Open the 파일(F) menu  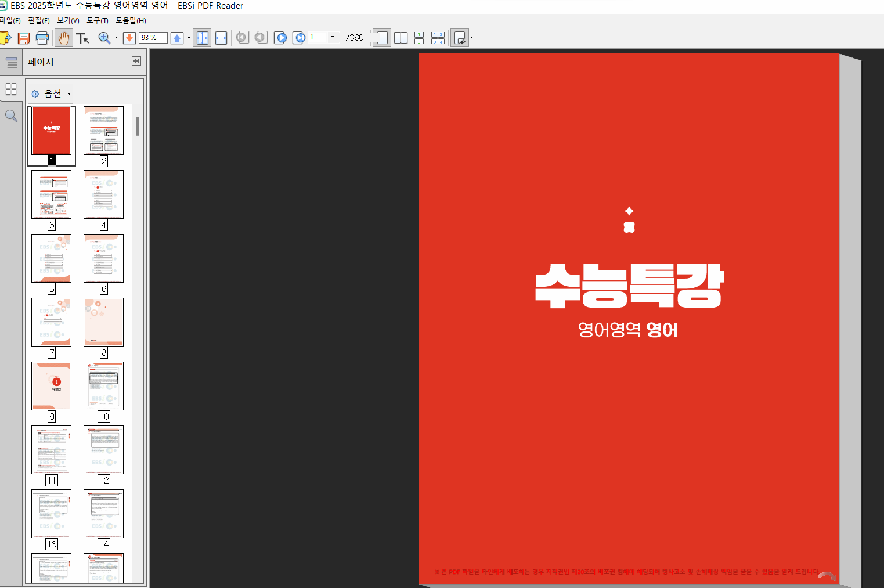pyautogui.click(x=10, y=20)
